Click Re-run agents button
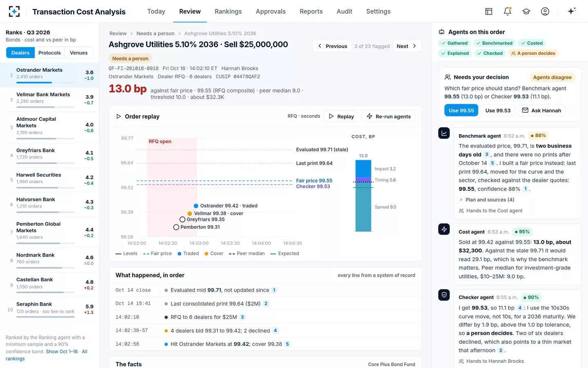This screenshot has width=588, height=368. click(389, 117)
